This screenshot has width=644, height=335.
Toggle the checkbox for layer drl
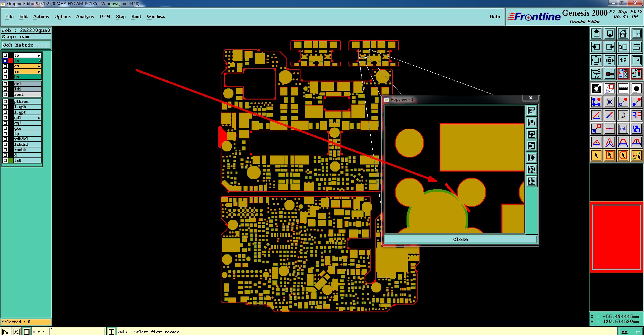coord(5,84)
